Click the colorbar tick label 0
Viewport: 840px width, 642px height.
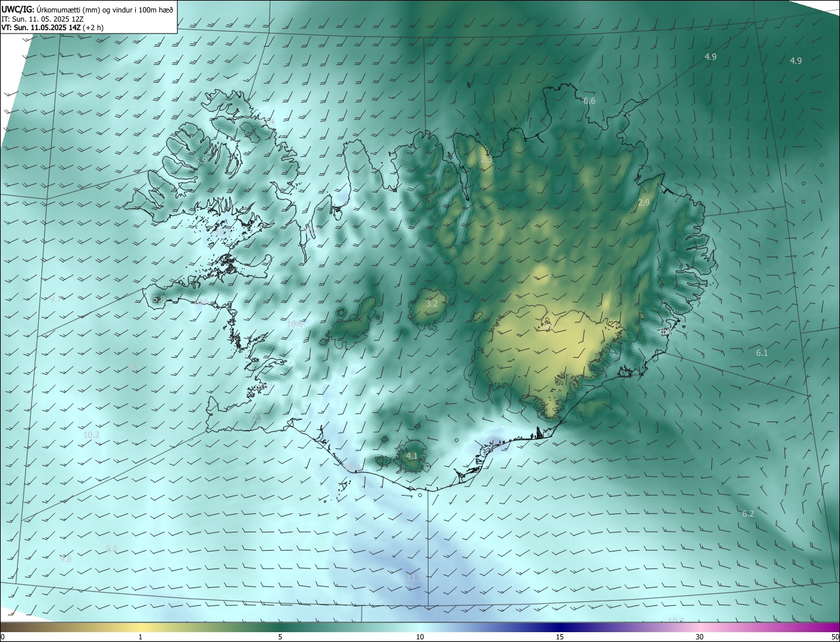click(3, 637)
